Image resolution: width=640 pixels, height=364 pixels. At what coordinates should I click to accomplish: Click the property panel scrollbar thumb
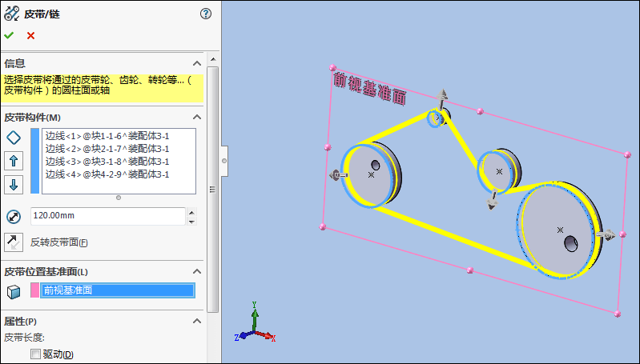pos(212,190)
